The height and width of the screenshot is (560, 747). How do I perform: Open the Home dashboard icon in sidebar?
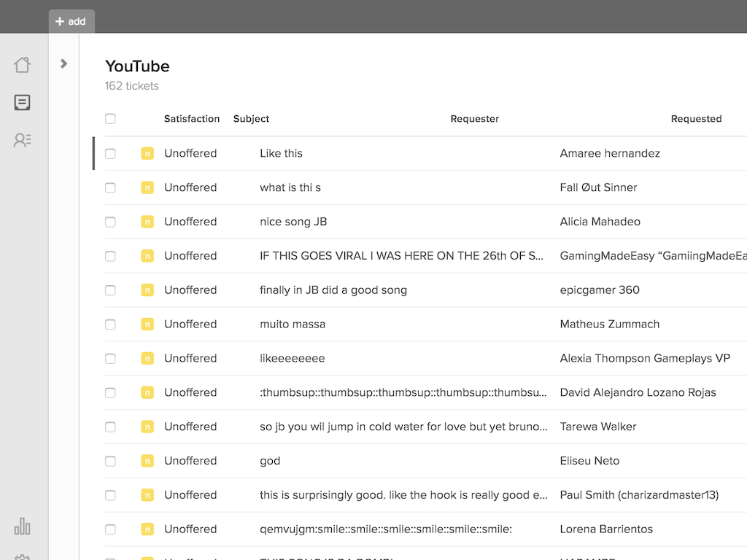(x=23, y=65)
